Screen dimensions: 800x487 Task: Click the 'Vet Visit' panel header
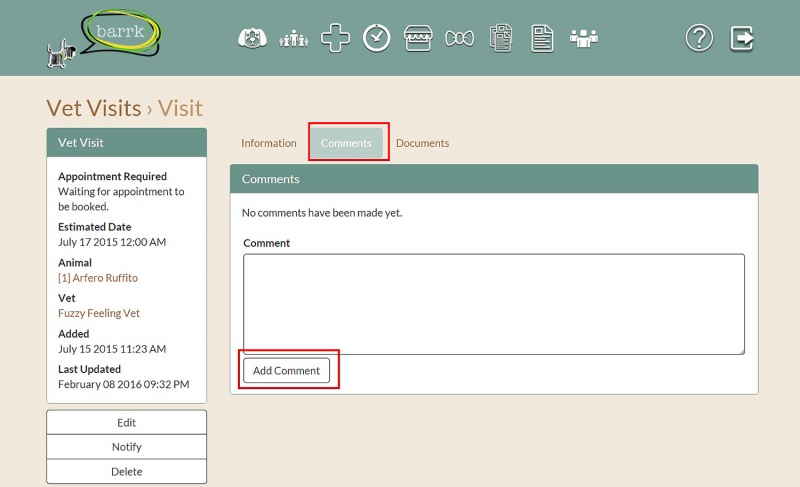[127, 143]
